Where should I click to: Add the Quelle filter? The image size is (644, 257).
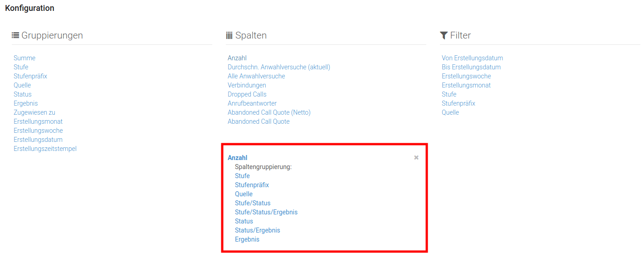pyautogui.click(x=450, y=112)
